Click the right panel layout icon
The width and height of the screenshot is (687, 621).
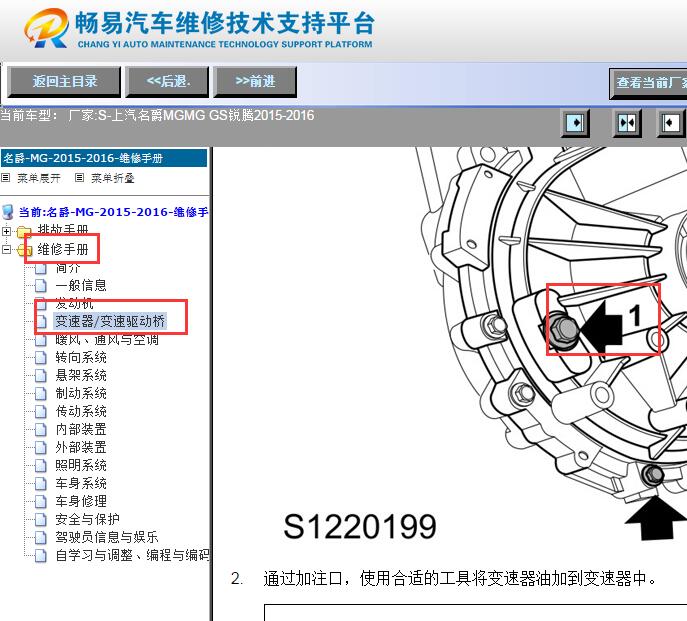coord(670,123)
